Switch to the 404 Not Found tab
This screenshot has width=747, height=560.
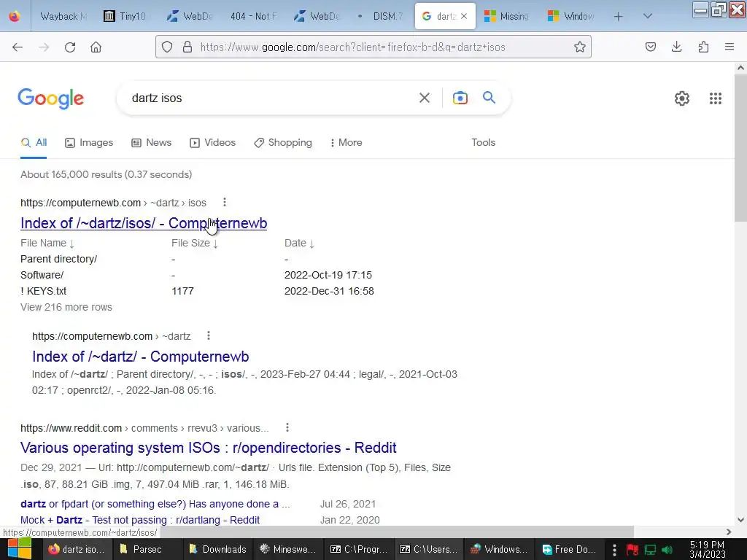coord(252,16)
